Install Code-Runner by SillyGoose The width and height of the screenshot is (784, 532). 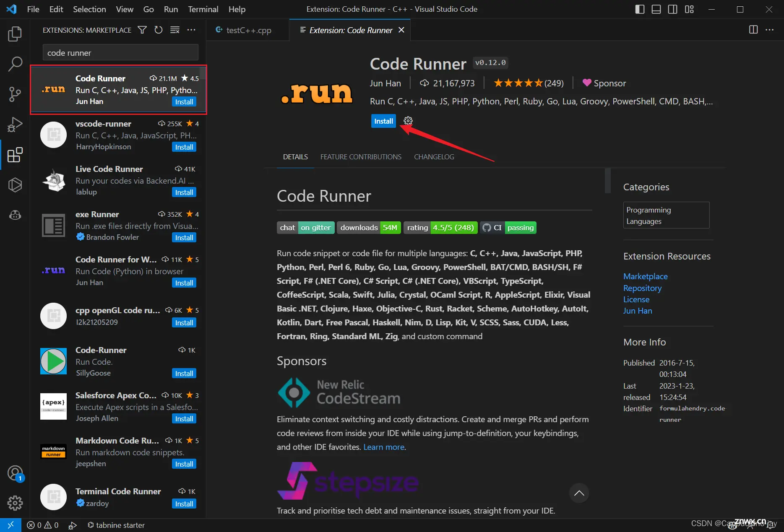pyautogui.click(x=184, y=374)
